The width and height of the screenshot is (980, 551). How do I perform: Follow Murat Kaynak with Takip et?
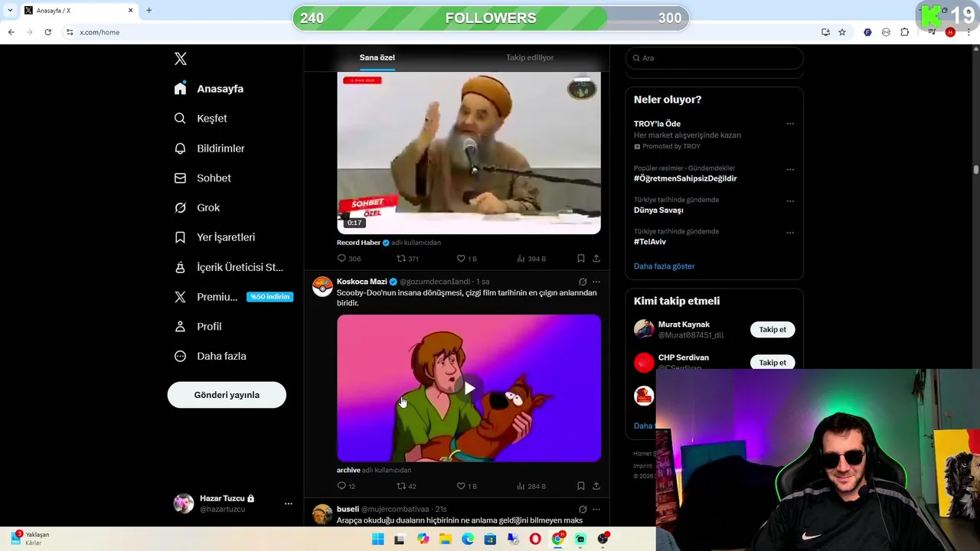coord(773,330)
